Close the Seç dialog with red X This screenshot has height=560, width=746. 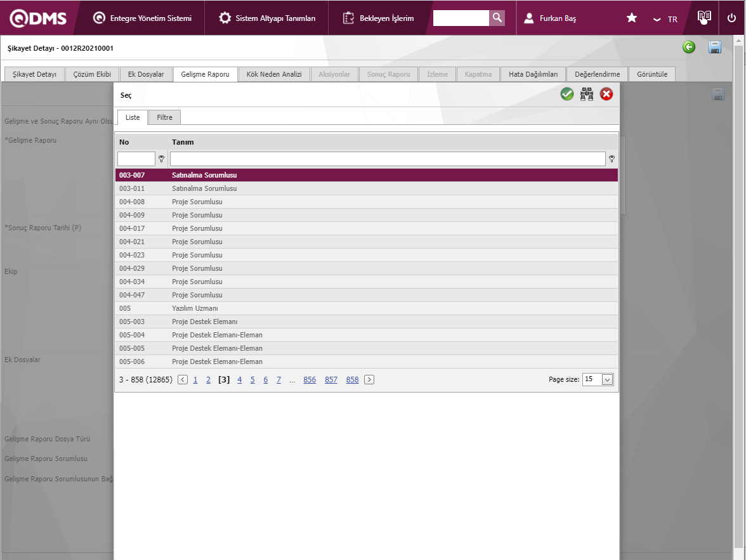pos(606,94)
